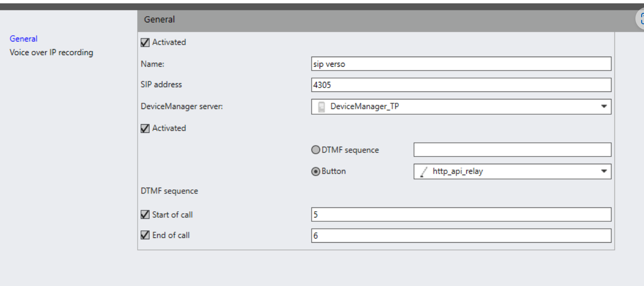Choose the Button radio option

pos(315,171)
